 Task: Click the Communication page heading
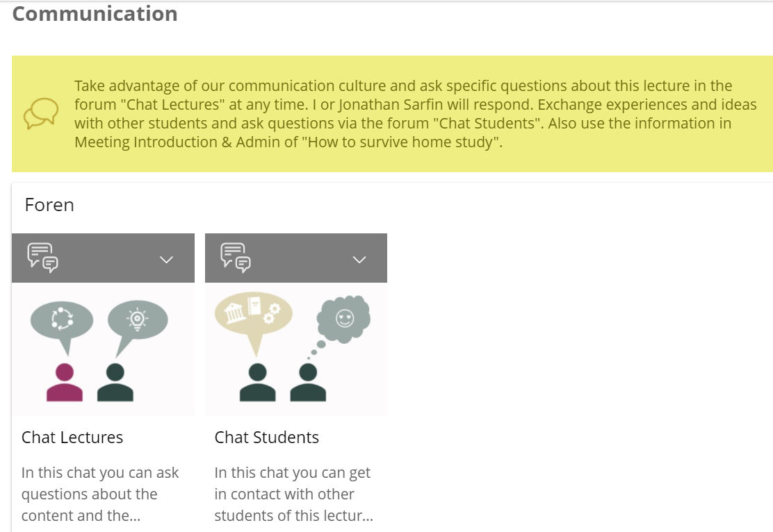click(x=95, y=14)
